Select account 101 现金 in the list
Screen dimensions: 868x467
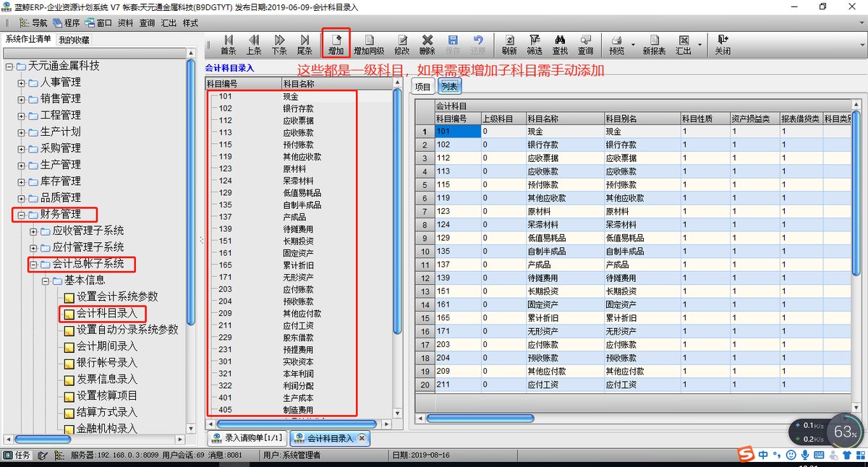tap(302, 96)
